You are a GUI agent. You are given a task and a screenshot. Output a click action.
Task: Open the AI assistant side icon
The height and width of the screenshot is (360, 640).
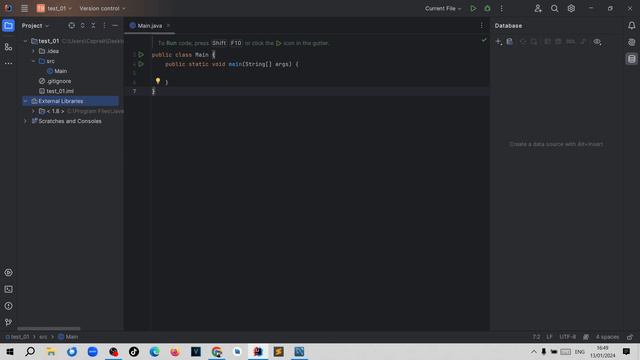click(631, 42)
